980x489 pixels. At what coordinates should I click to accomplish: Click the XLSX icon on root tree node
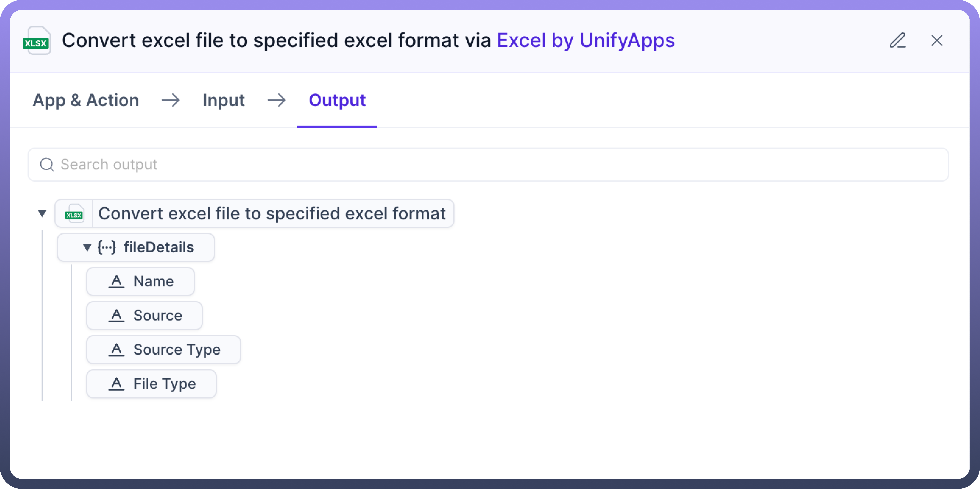(74, 214)
